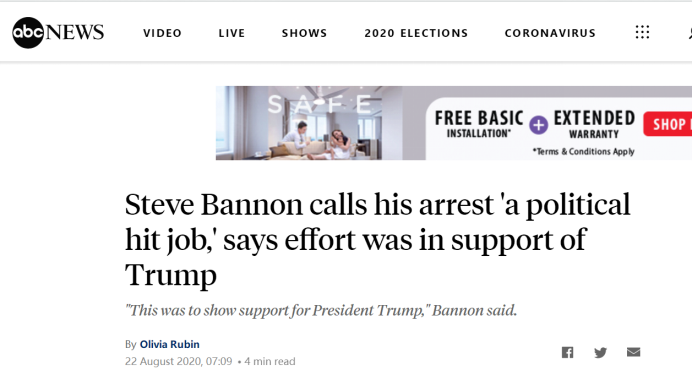Click Free Basic Installation ad text
Viewport: 693px width, 382px height.
pos(479,124)
